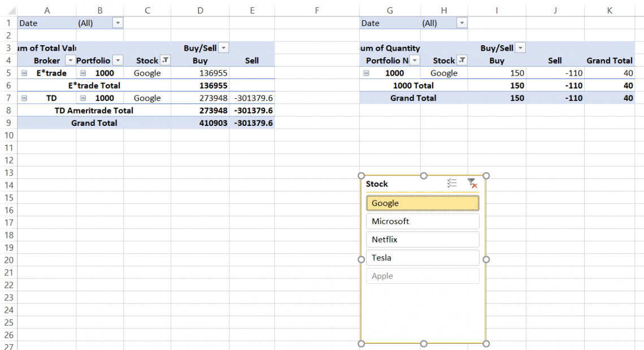This screenshot has width=644, height=350.
Task: Select column F header
Action: pos(316,10)
